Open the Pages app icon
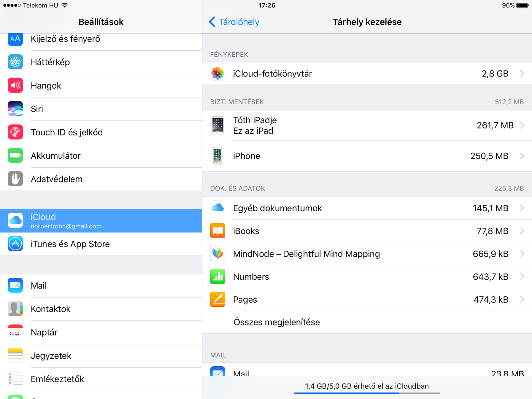This screenshot has width=532, height=399. tap(217, 299)
